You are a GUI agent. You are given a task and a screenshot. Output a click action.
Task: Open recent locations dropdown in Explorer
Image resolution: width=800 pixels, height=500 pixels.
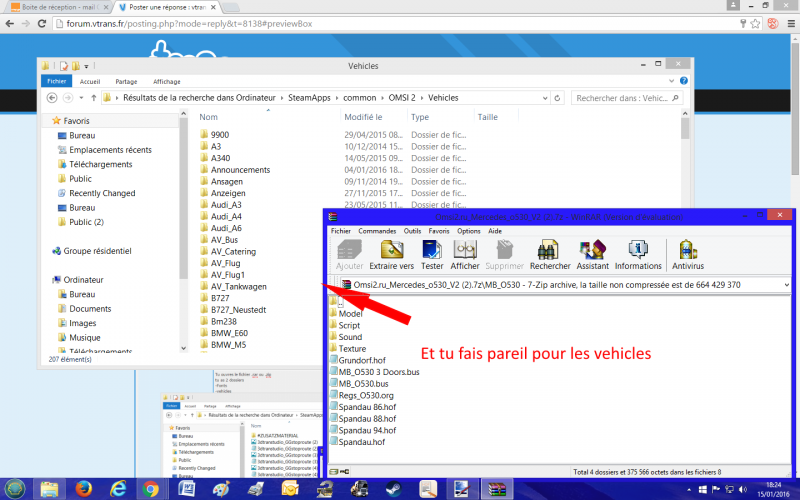tap(81, 97)
